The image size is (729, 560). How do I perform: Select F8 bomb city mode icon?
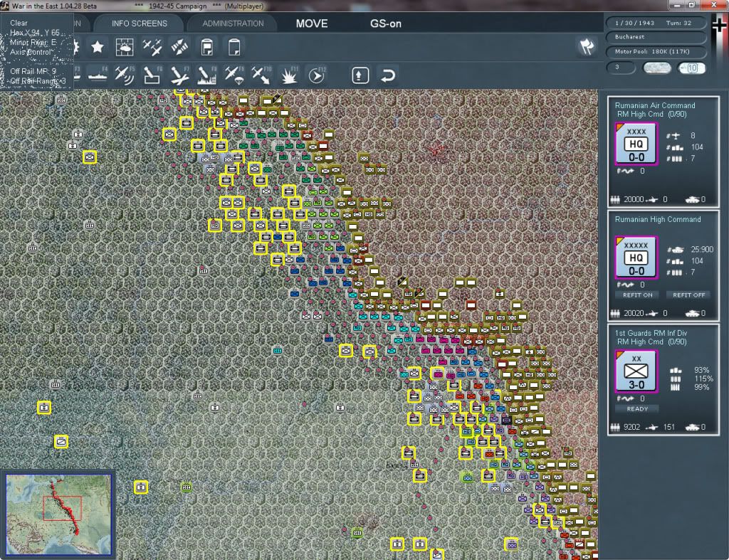tap(207, 75)
